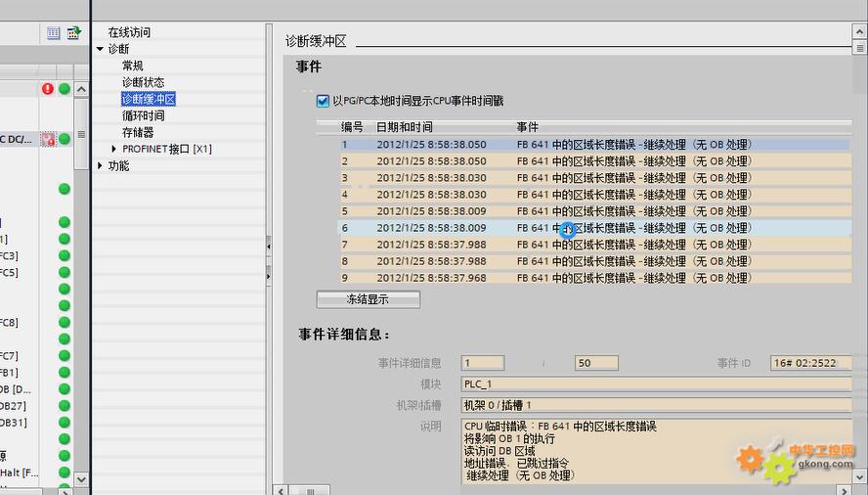Click the export icon with green arrow
Screen dimensions: 868x495
coord(73,33)
